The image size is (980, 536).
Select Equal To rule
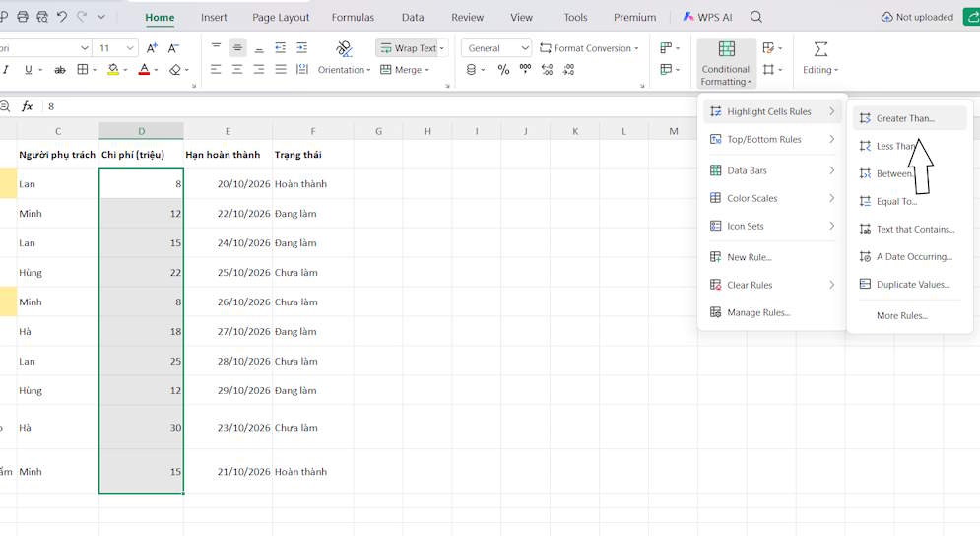pos(909,201)
